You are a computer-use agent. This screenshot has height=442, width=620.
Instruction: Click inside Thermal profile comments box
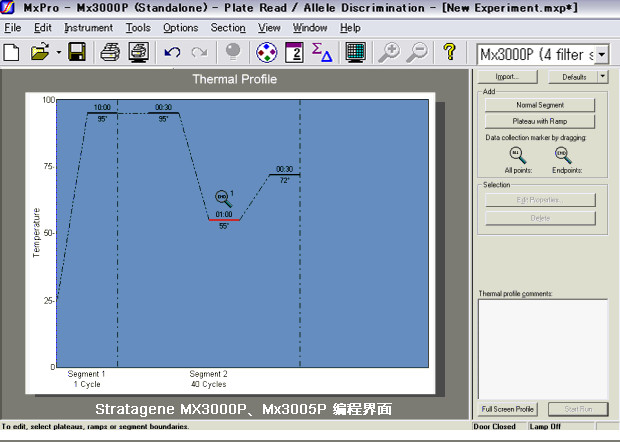pyautogui.click(x=542, y=348)
